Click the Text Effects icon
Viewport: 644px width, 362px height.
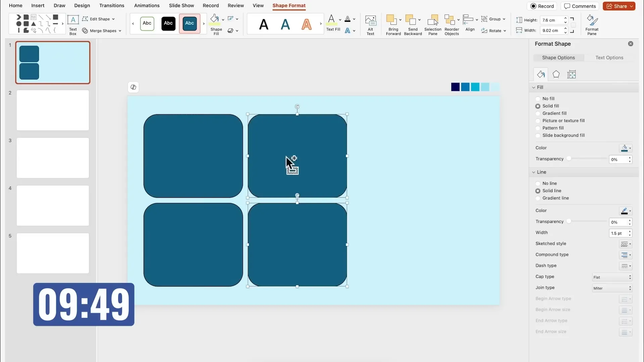click(x=347, y=31)
